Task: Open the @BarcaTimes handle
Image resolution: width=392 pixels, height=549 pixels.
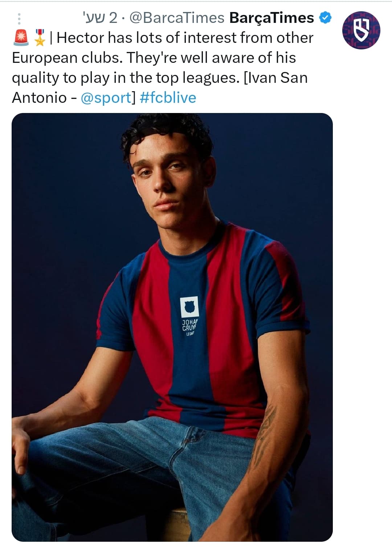Action: [x=177, y=18]
